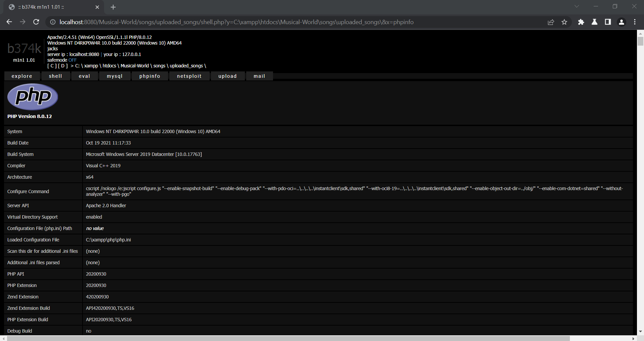The width and height of the screenshot is (644, 341).
Task: Open the Extensions puzzle icon
Action: (x=581, y=22)
